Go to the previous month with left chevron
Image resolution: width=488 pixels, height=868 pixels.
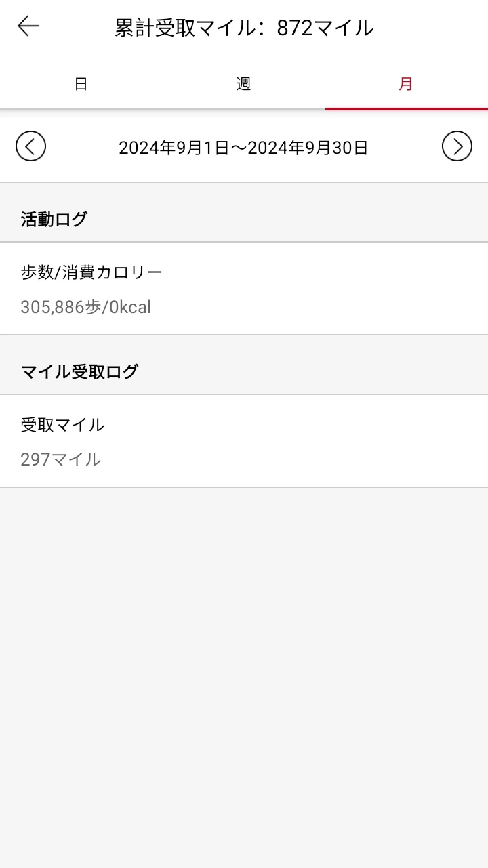pyautogui.click(x=30, y=146)
